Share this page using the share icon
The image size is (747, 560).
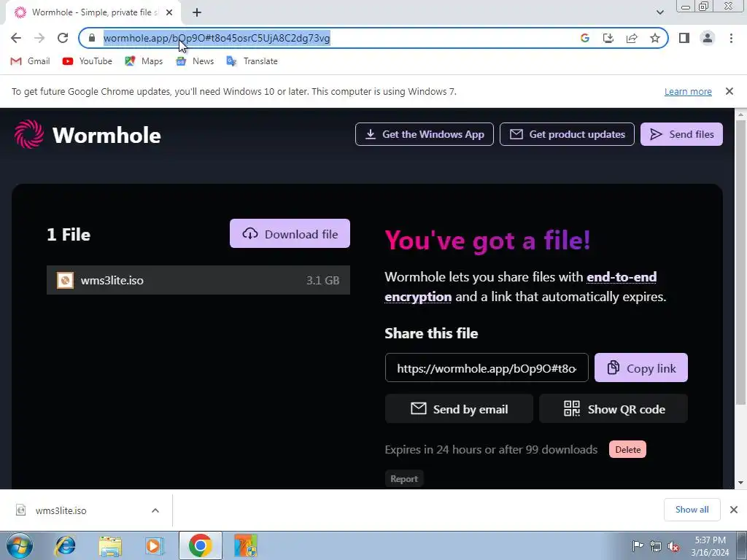632,38
